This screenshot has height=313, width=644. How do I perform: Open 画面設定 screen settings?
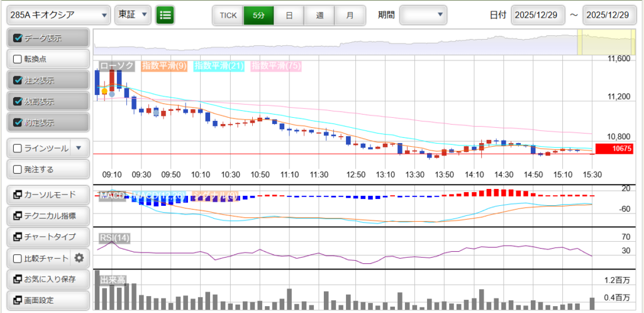[x=48, y=300]
